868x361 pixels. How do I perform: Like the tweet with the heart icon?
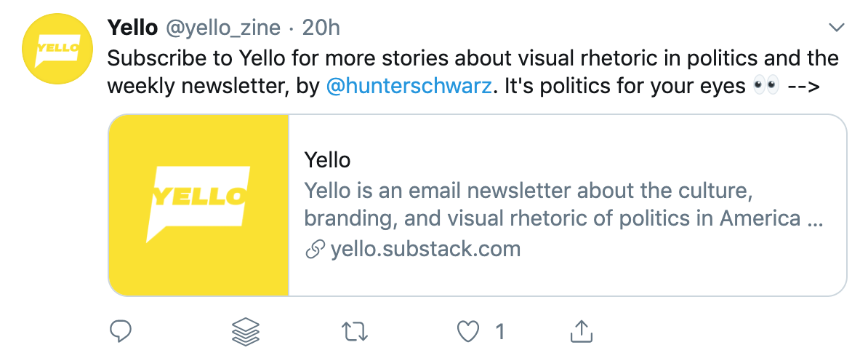(x=469, y=332)
